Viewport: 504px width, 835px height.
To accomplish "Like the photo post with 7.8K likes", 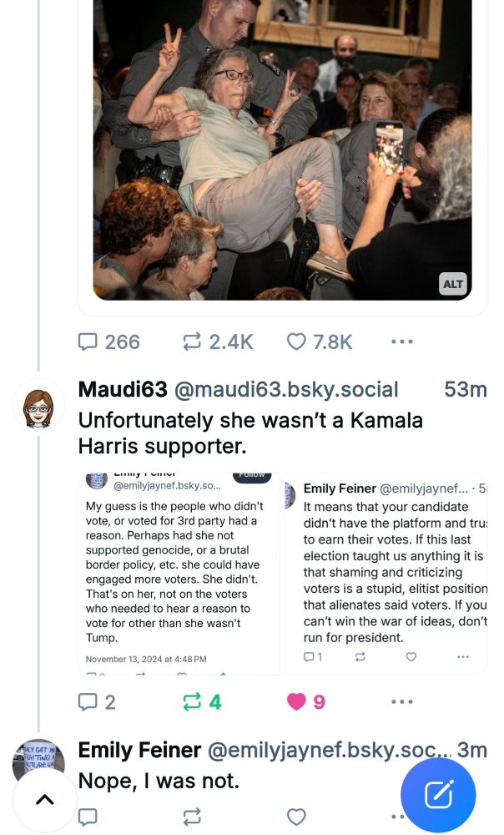I will point(320,342).
